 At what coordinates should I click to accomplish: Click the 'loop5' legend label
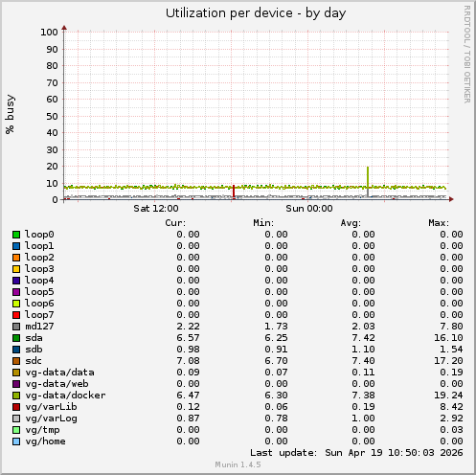[x=39, y=292]
